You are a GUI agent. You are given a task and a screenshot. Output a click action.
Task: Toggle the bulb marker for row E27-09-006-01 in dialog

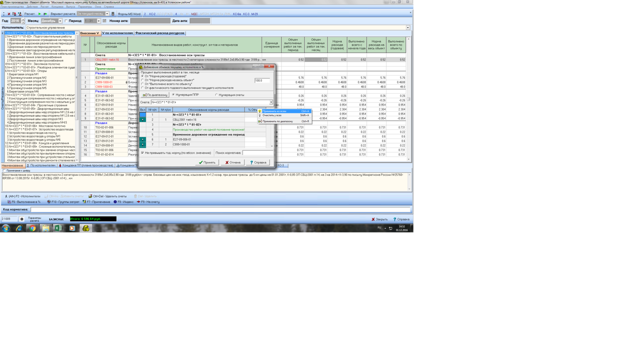(143, 139)
